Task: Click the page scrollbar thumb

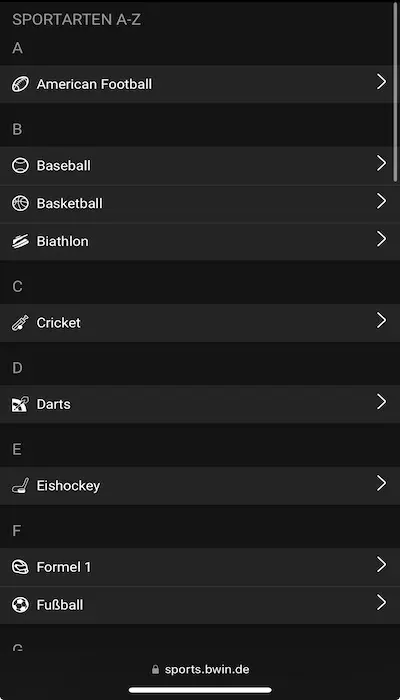Action: (x=396, y=92)
